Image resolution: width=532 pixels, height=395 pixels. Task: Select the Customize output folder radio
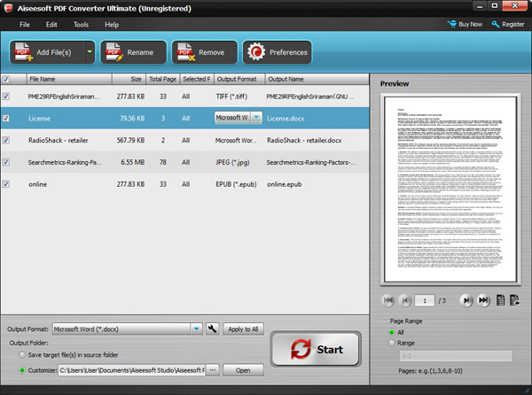[x=22, y=370]
